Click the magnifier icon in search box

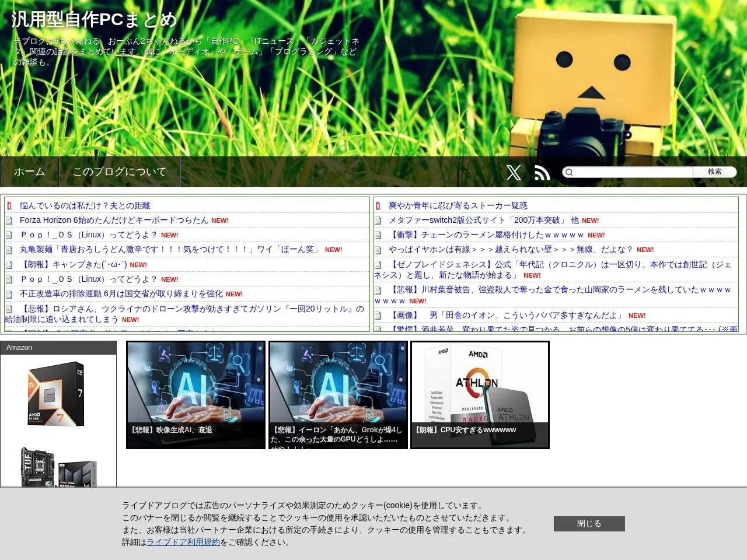pos(569,172)
